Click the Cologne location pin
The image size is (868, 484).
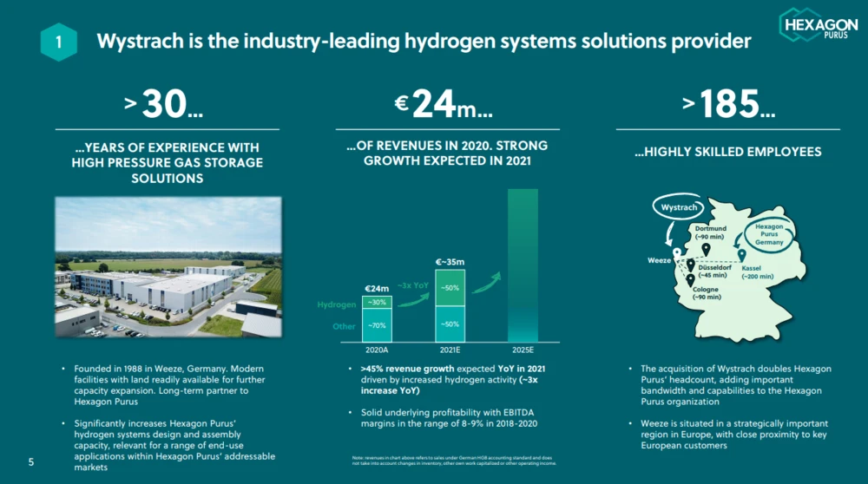[x=690, y=280]
